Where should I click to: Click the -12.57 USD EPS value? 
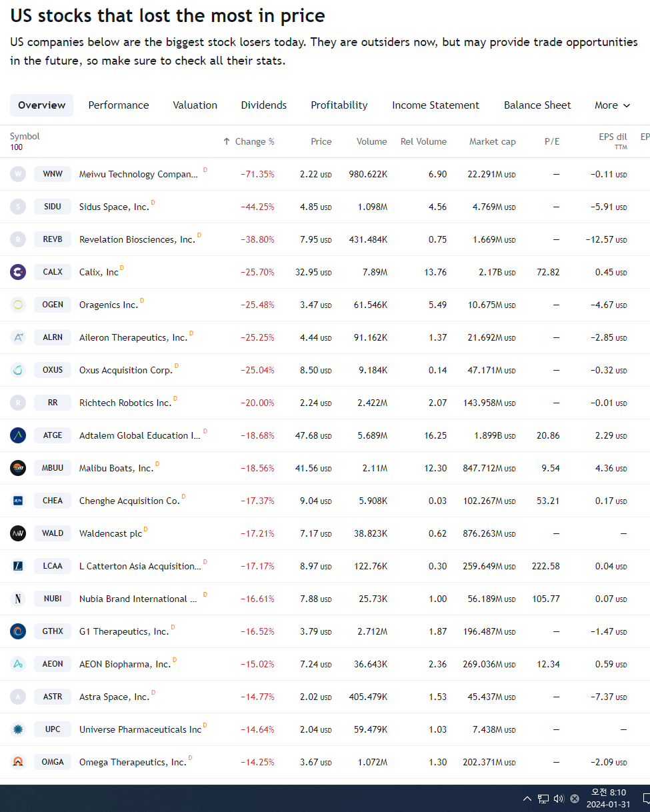coord(606,239)
